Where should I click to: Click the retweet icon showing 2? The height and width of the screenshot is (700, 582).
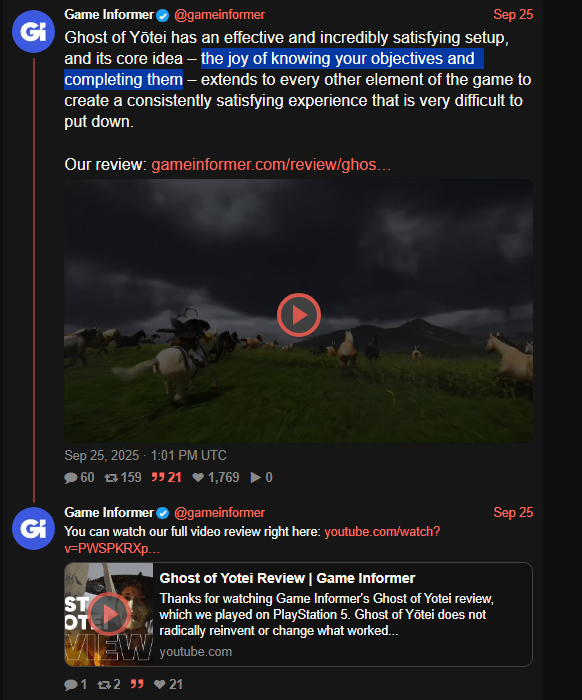point(104,684)
